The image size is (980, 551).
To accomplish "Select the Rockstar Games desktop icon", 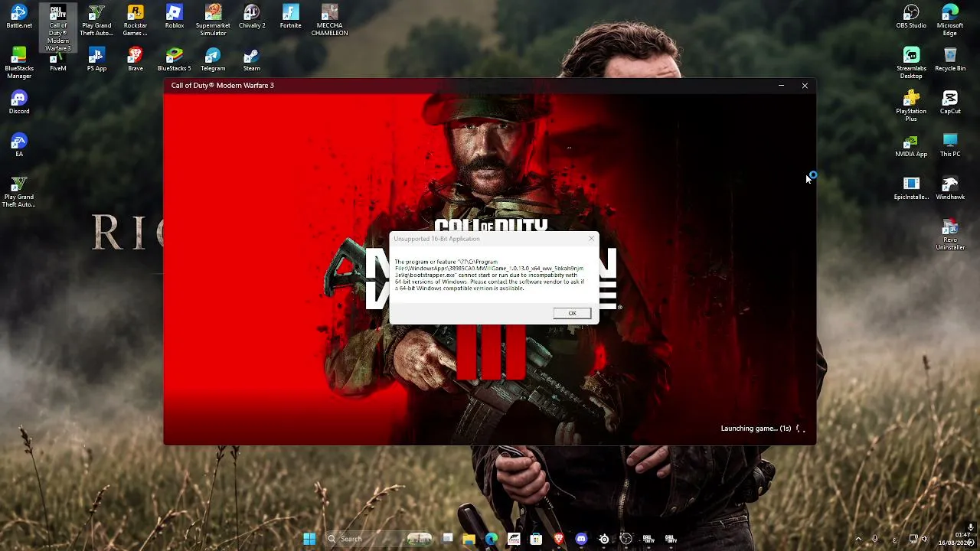I will point(136,21).
